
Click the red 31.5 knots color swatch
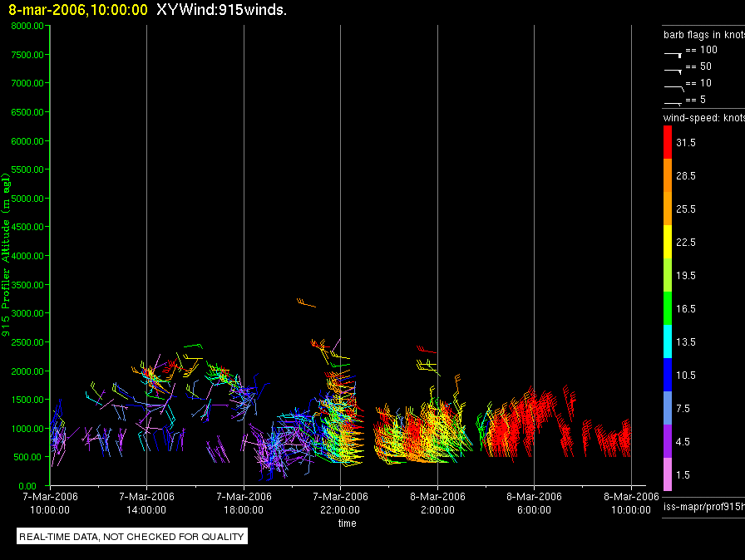tap(668, 142)
